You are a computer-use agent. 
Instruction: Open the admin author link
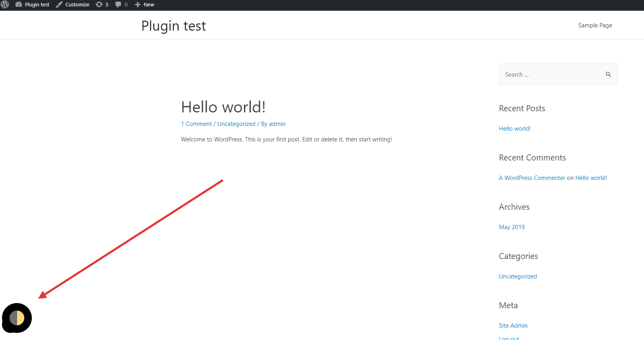tap(277, 124)
